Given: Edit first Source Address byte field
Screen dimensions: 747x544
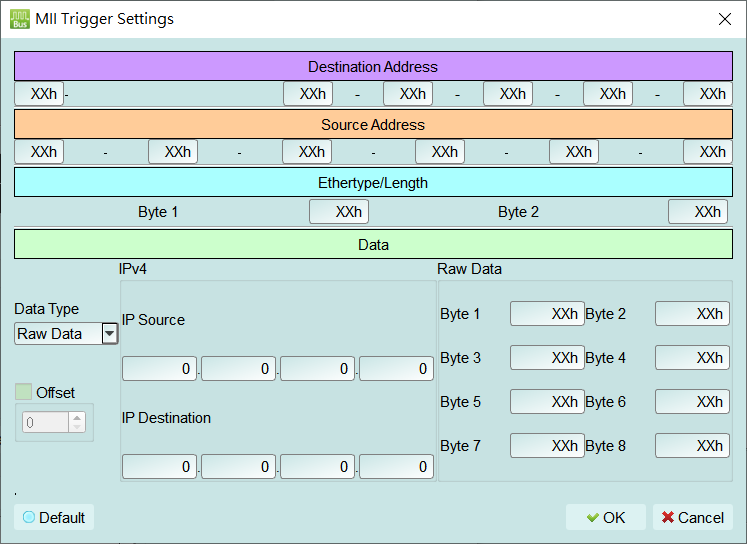Looking at the screenshot, I should (x=39, y=151).
